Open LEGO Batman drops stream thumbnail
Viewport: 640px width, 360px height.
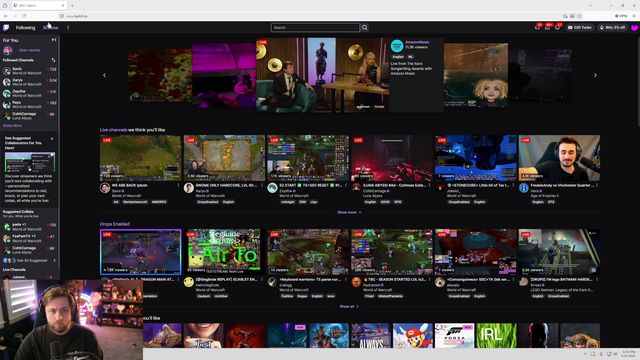coord(559,252)
